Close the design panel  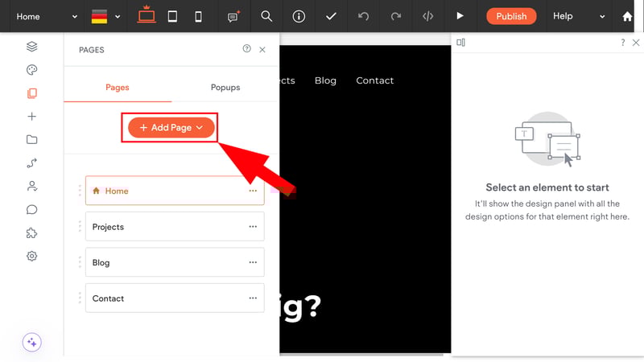point(636,43)
